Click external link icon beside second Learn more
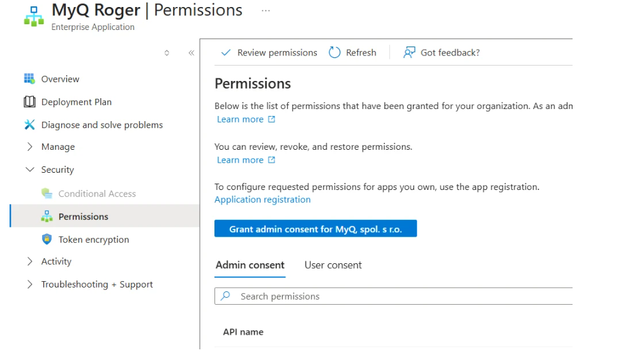The height and width of the screenshot is (364, 630). click(x=272, y=160)
